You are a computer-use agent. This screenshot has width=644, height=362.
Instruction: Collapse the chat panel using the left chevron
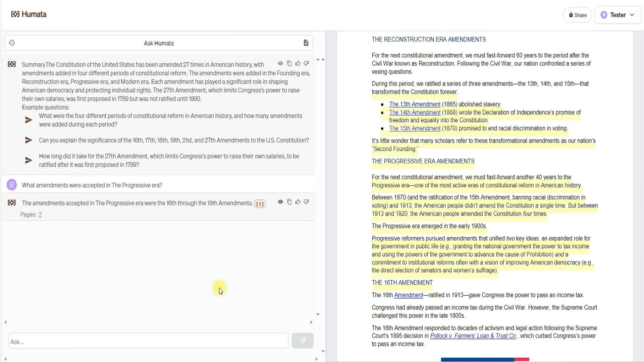[x=5, y=322]
